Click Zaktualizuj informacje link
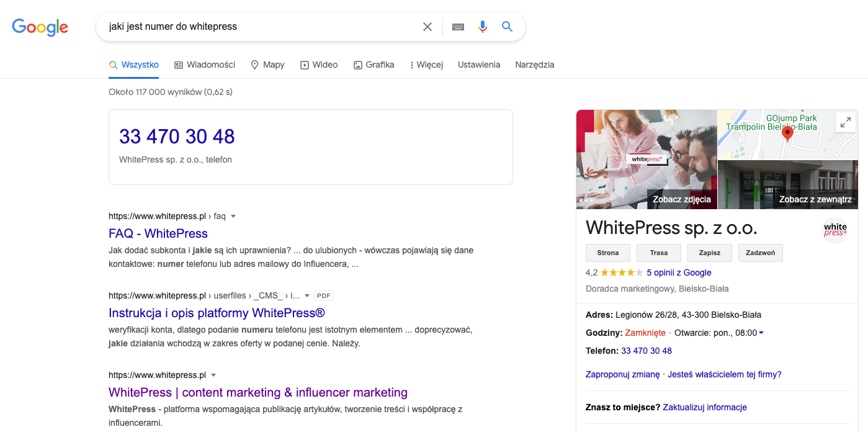Image resolution: width=868 pixels, height=432 pixels. [x=705, y=407]
